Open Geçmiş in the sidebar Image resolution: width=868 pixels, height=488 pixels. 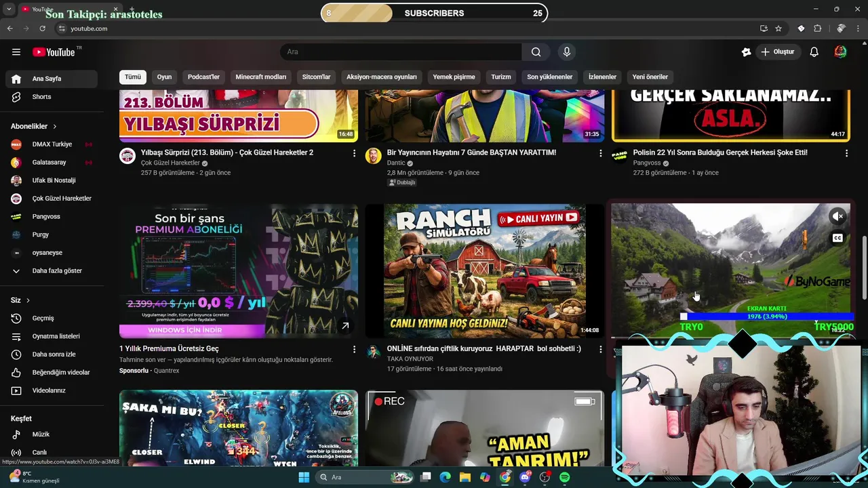coord(51,318)
